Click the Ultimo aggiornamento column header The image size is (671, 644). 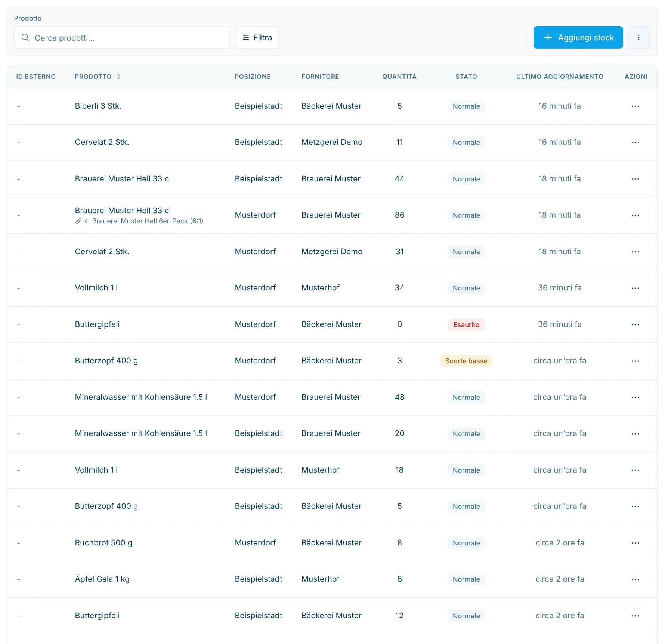click(560, 77)
